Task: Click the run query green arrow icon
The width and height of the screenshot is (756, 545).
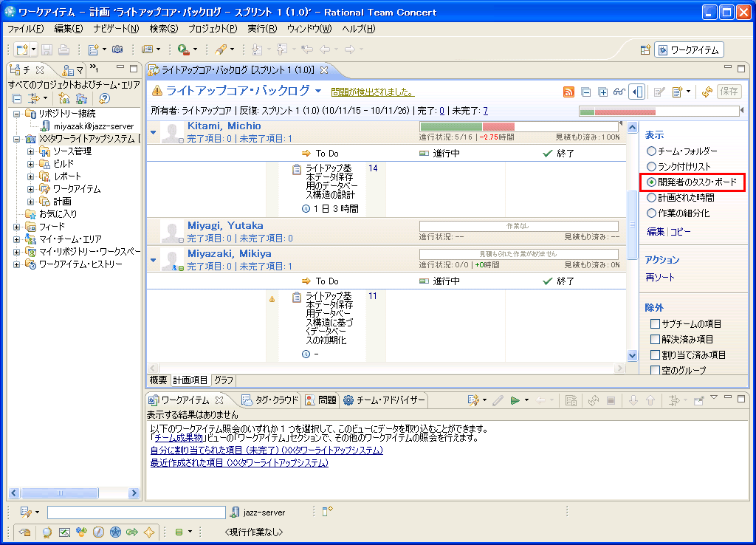Action: [515, 400]
